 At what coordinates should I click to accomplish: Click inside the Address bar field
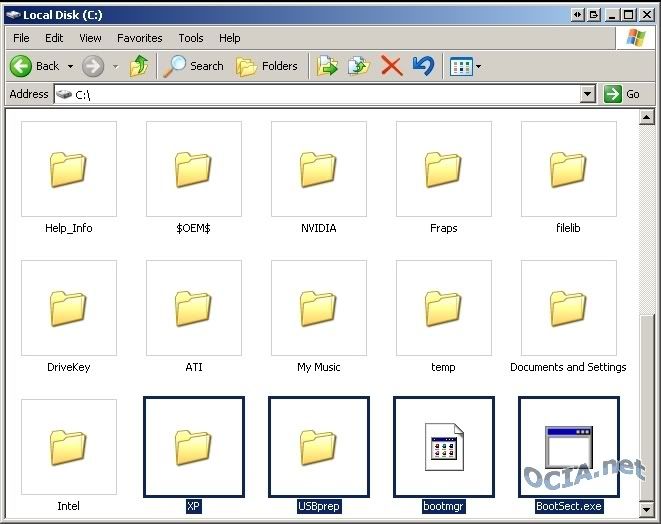click(320, 94)
